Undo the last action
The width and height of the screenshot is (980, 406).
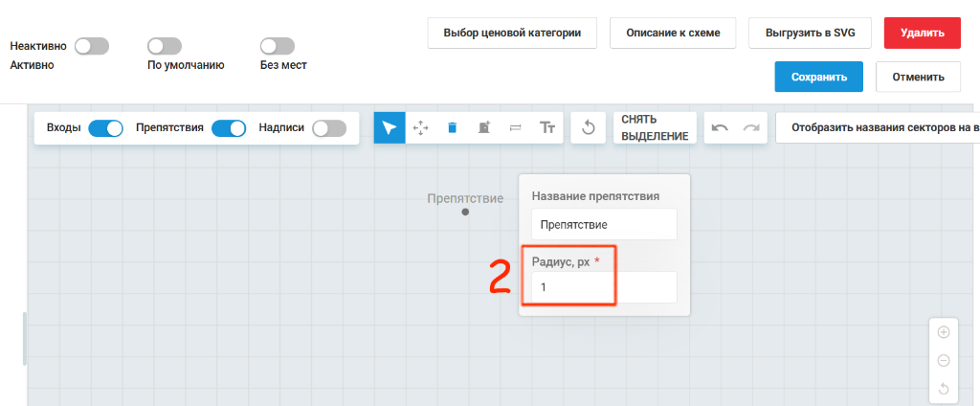(x=720, y=127)
